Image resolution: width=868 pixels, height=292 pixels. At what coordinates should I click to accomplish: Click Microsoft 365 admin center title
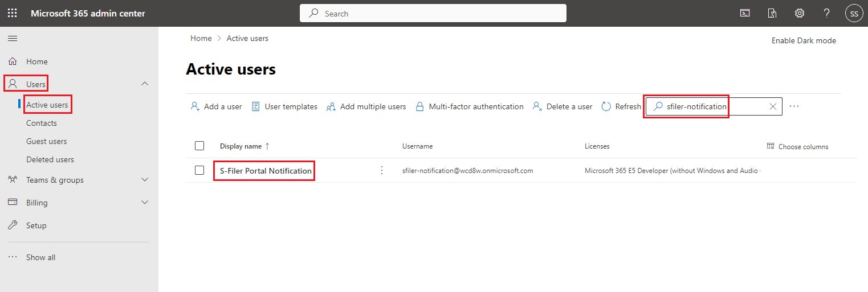88,13
